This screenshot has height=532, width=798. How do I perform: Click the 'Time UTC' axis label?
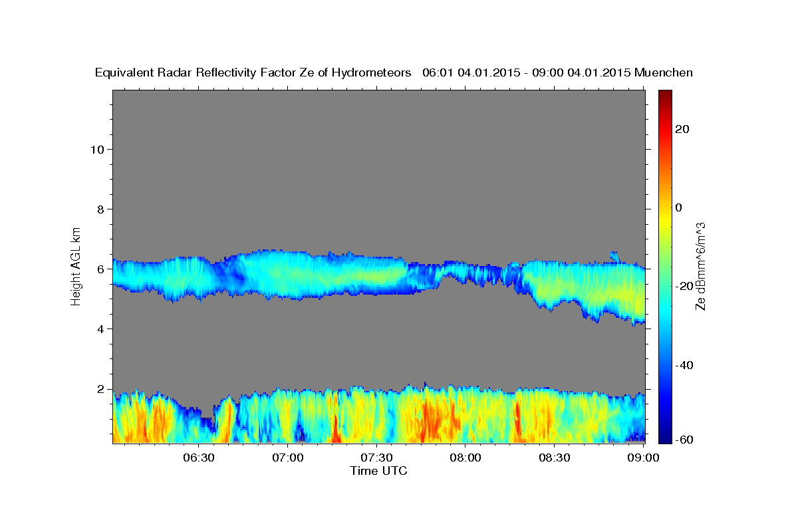point(378,471)
